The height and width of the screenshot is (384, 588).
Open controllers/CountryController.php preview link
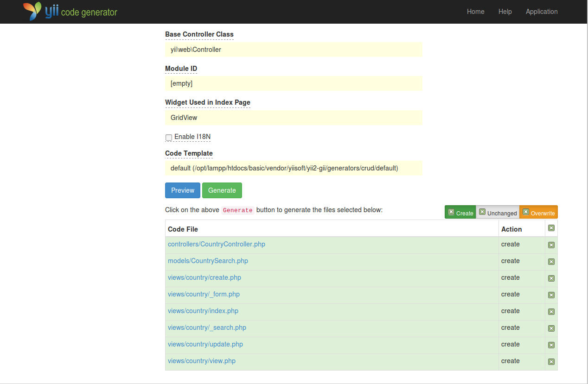pos(217,244)
